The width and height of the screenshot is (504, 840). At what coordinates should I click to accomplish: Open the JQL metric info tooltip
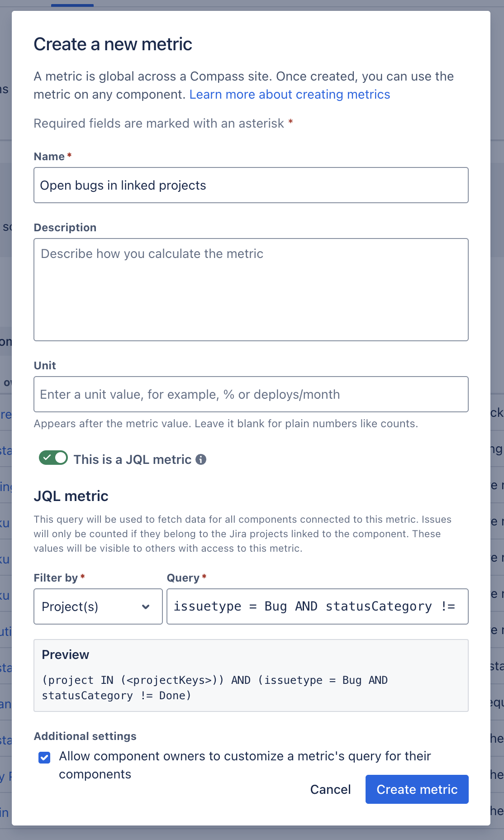point(201,459)
